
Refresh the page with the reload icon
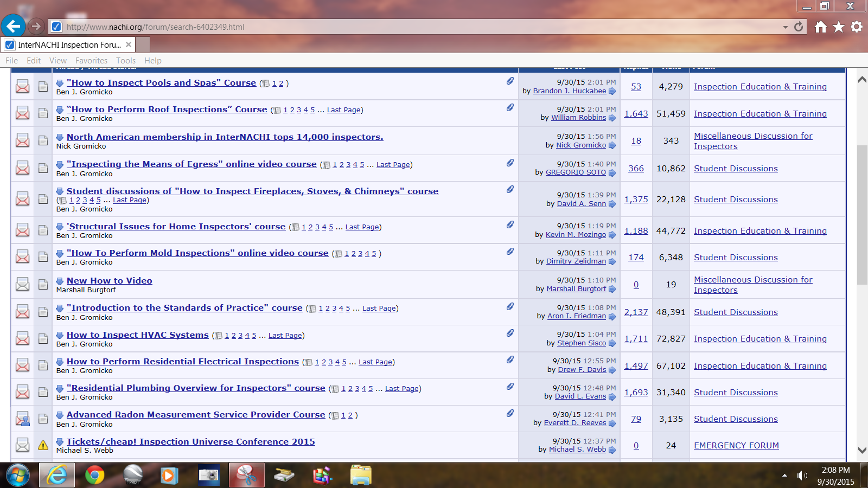(x=799, y=27)
